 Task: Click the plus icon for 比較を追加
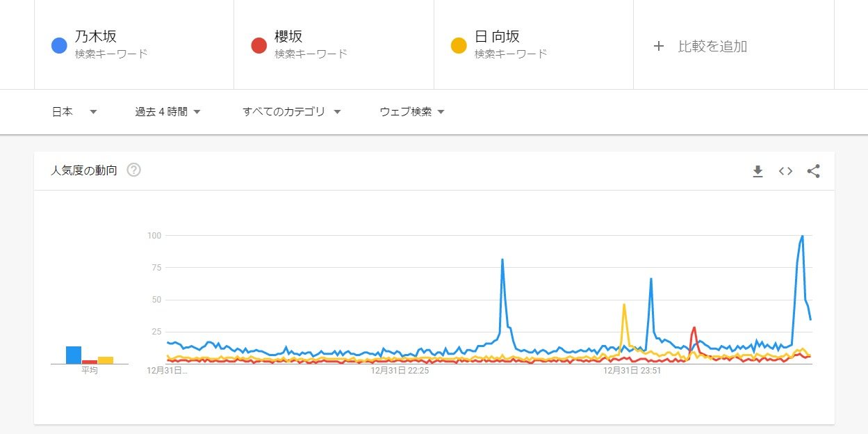pyautogui.click(x=659, y=46)
